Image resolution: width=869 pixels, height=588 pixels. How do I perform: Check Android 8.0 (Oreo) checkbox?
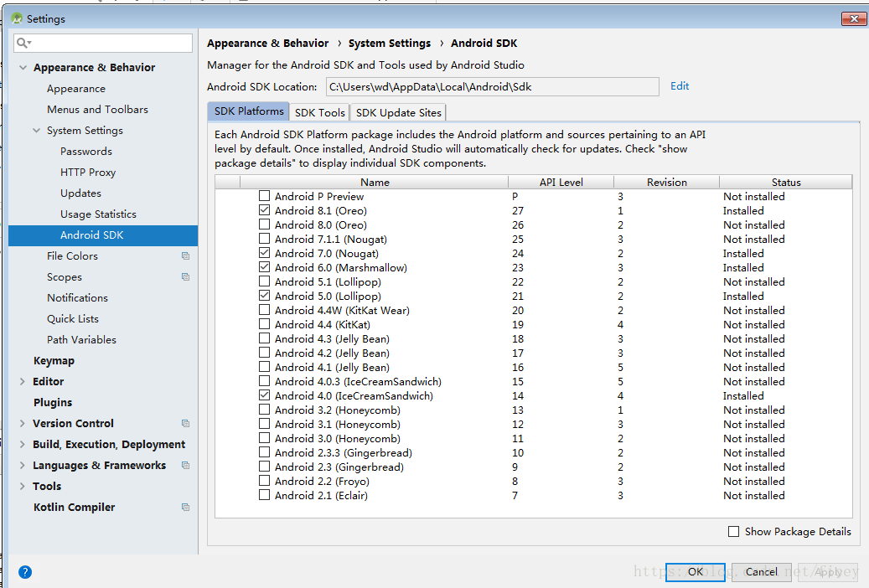pyautogui.click(x=264, y=224)
